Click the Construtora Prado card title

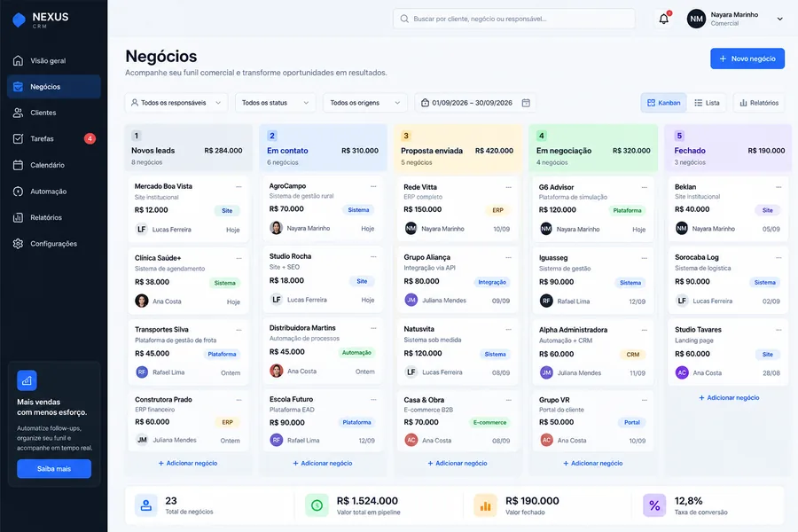click(x=163, y=400)
